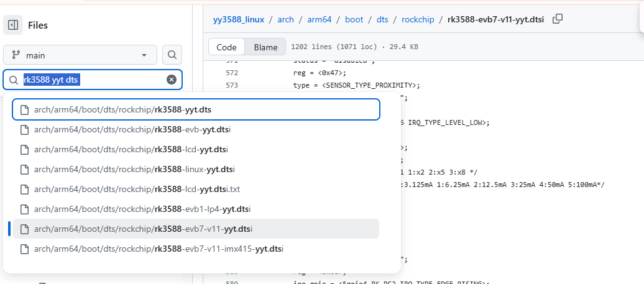Click the search magnifier button beside branch selector
Viewport: 644px width, 284px height.
coord(172,55)
